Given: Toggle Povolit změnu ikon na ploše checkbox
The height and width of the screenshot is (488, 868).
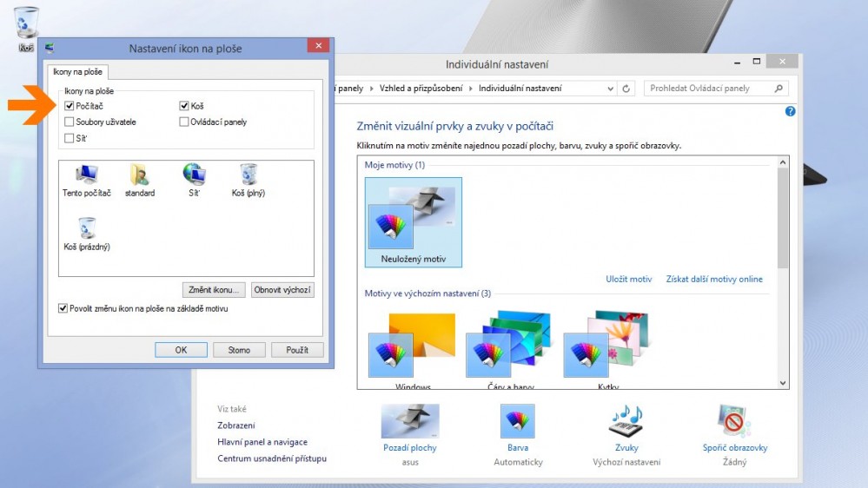Looking at the screenshot, I should coord(63,308).
